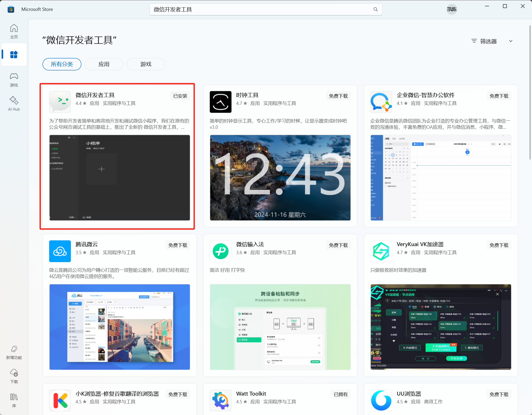Click 免费下载 for 时钟工具

[338, 96]
